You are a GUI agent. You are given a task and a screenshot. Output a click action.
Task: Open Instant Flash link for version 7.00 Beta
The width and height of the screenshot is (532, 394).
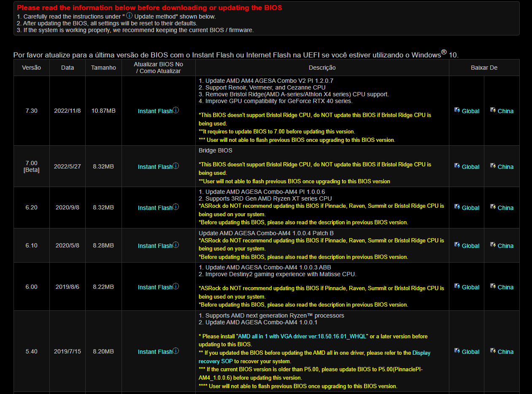(155, 167)
